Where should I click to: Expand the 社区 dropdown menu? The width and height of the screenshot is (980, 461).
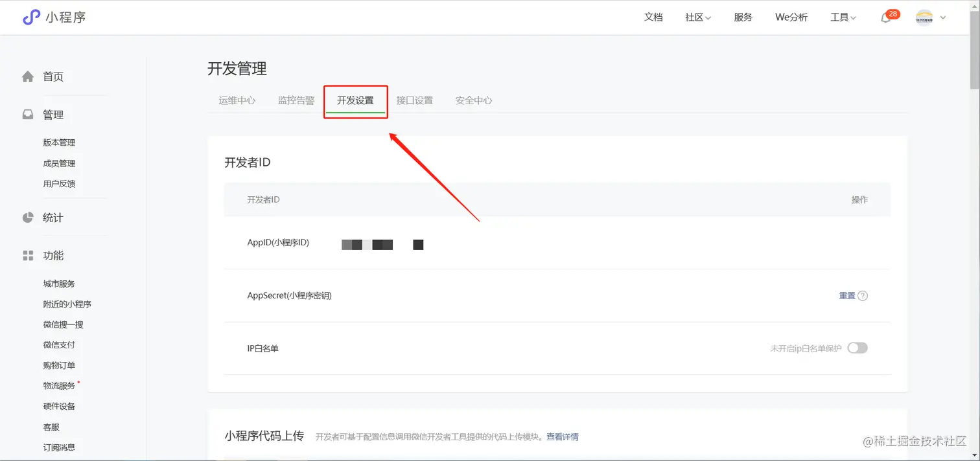pyautogui.click(x=698, y=17)
